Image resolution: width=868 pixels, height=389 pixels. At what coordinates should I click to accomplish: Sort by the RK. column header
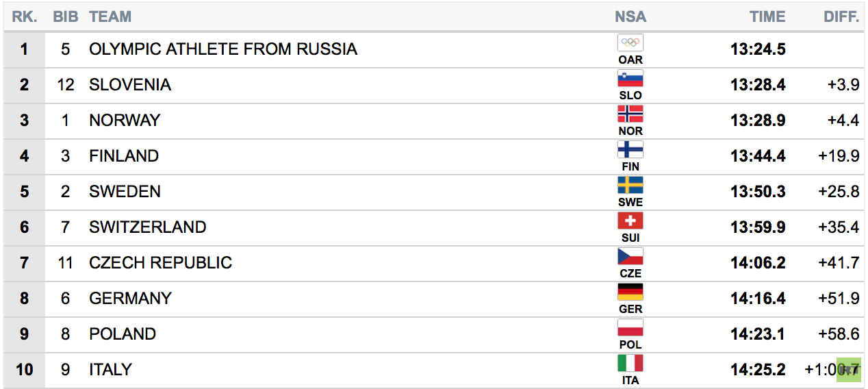click(24, 17)
